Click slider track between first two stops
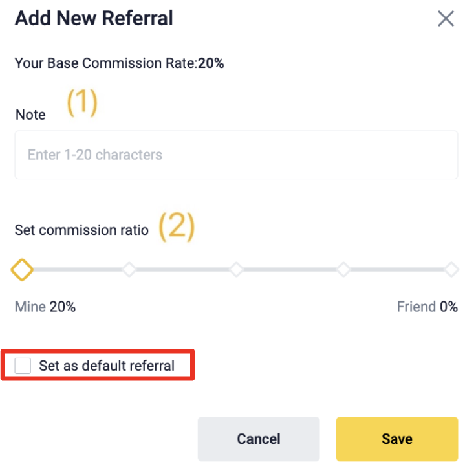This screenshot has height=471, width=476. pyautogui.click(x=76, y=269)
